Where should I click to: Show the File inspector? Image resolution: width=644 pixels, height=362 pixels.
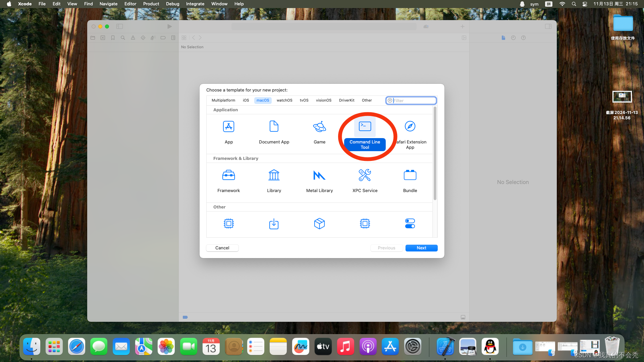point(503,38)
